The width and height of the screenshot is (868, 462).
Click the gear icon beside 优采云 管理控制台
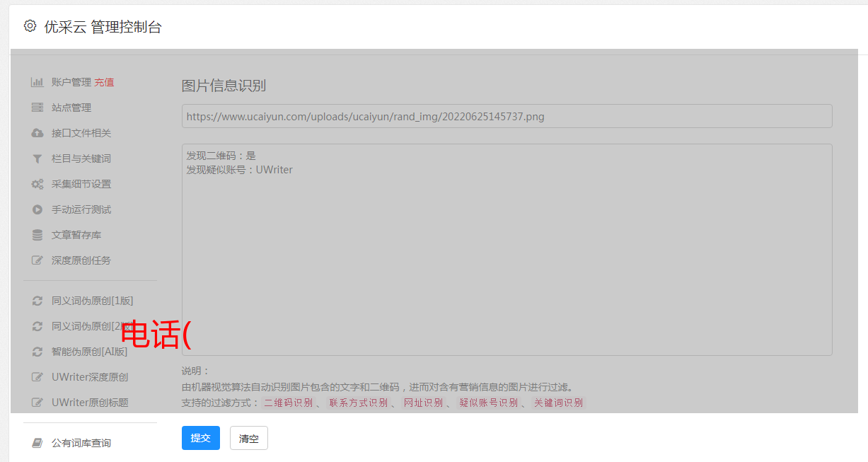(x=30, y=26)
